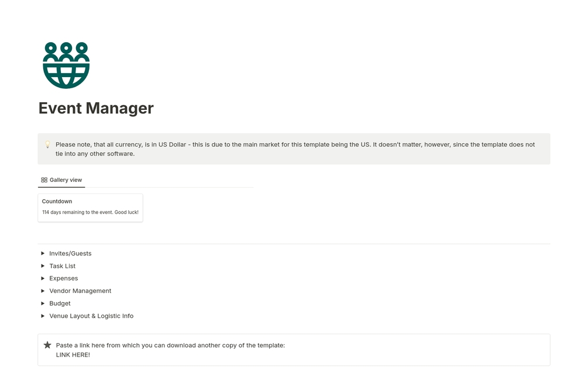This screenshot has height=367, width=588.
Task: Click the Event Manager page title
Action: (96, 108)
